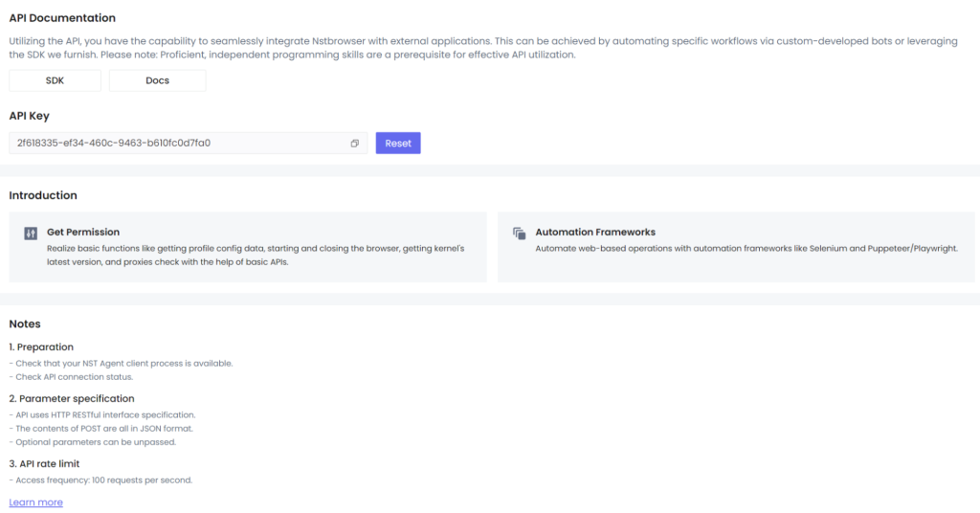Open the SDK button
Screen dimensions: 980x513
pyautogui.click(x=55, y=80)
